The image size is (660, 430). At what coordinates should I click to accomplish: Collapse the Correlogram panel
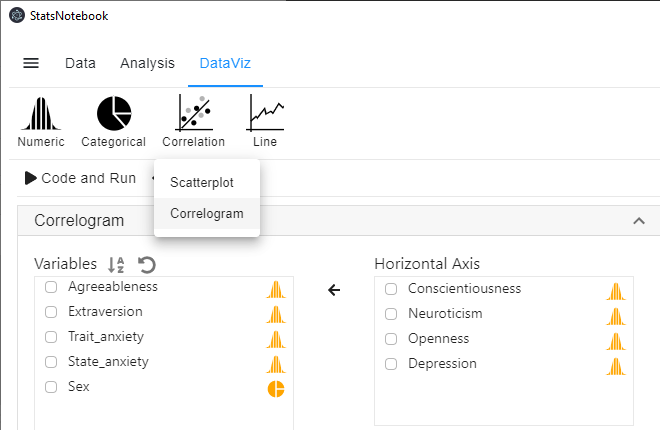[639, 220]
